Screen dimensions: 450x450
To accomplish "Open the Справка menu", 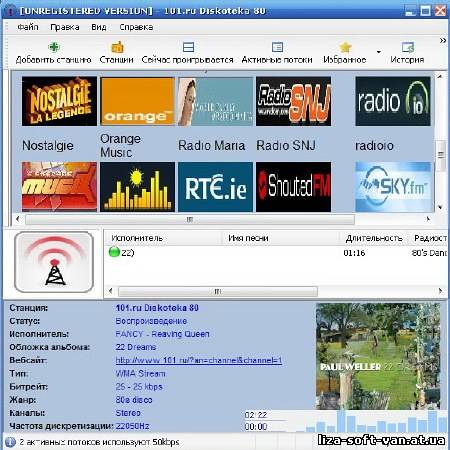I will coord(136,27).
